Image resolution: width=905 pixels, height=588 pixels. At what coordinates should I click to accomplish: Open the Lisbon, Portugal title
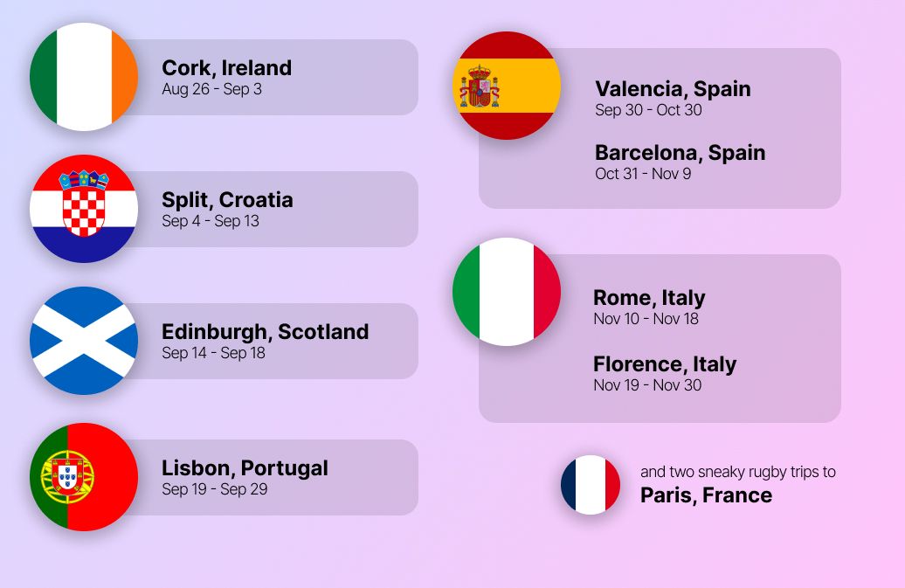tap(245, 468)
